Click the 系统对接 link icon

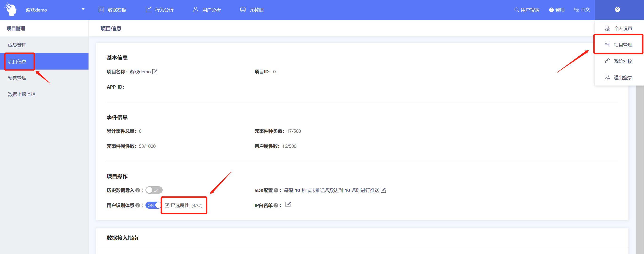[x=607, y=61]
